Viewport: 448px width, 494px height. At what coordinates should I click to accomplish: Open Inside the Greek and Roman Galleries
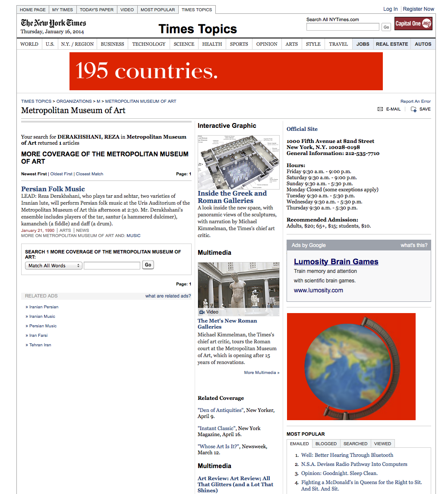coord(232,197)
